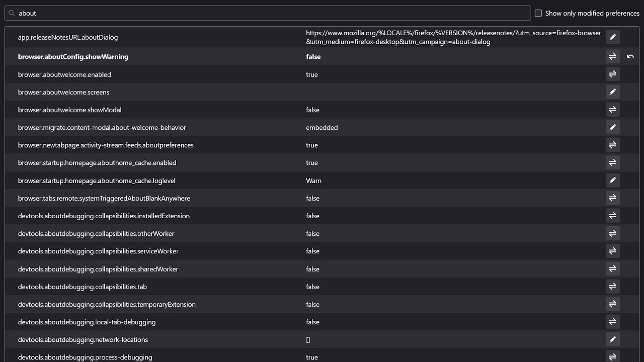Edit abouthome_cache.loglevel Warn value

(x=612, y=180)
